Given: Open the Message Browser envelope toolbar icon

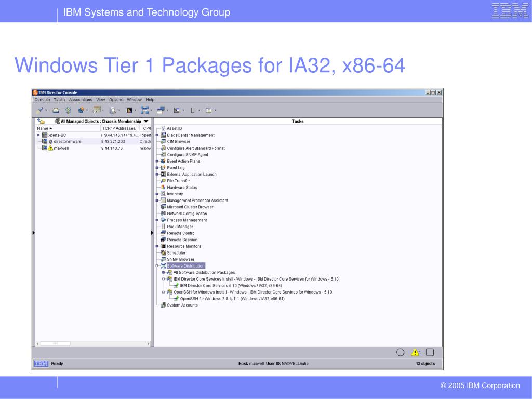Looking at the screenshot, I should 56,110.
